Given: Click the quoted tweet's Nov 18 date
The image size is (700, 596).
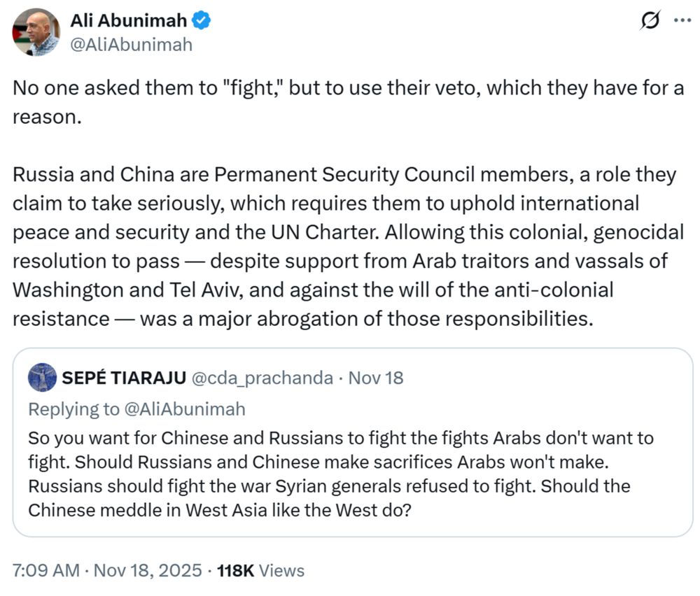Looking at the screenshot, I should (x=376, y=378).
